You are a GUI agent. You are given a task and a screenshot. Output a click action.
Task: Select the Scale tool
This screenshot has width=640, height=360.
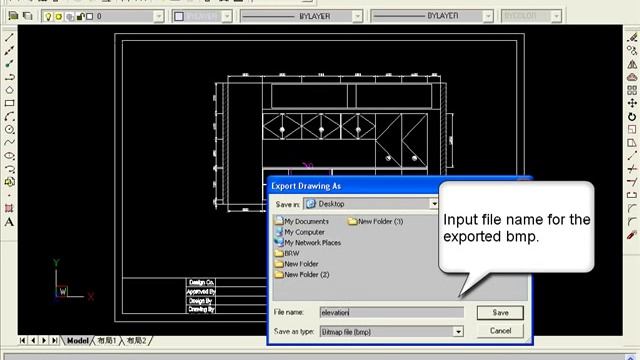[x=632, y=129]
